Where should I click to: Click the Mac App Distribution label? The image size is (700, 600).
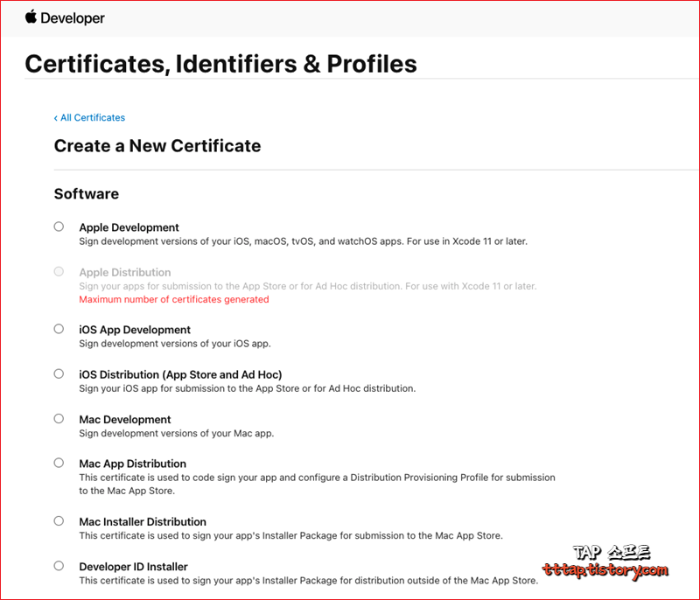pyautogui.click(x=133, y=464)
